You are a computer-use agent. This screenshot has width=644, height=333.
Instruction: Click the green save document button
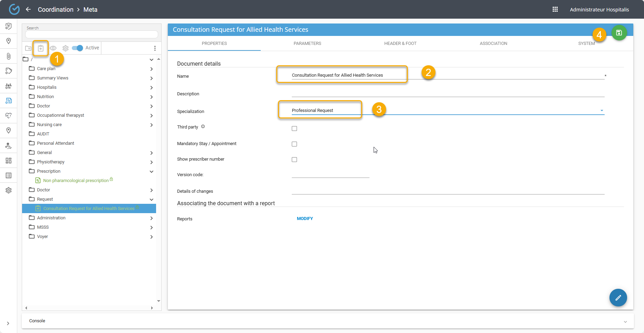[619, 33]
